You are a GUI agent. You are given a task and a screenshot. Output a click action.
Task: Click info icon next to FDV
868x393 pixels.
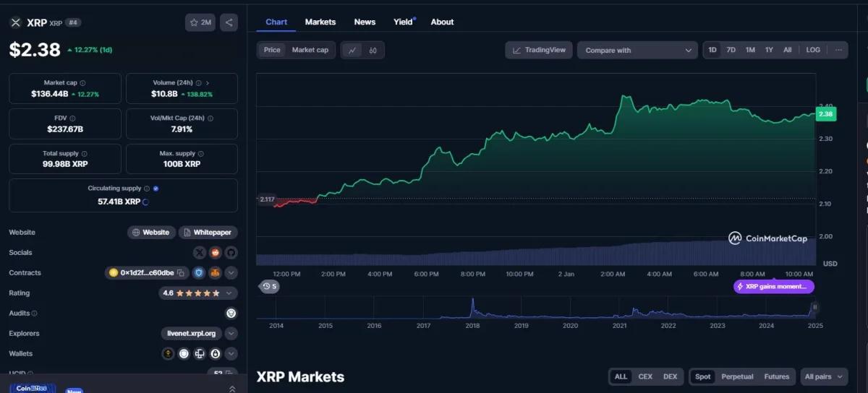click(x=73, y=118)
